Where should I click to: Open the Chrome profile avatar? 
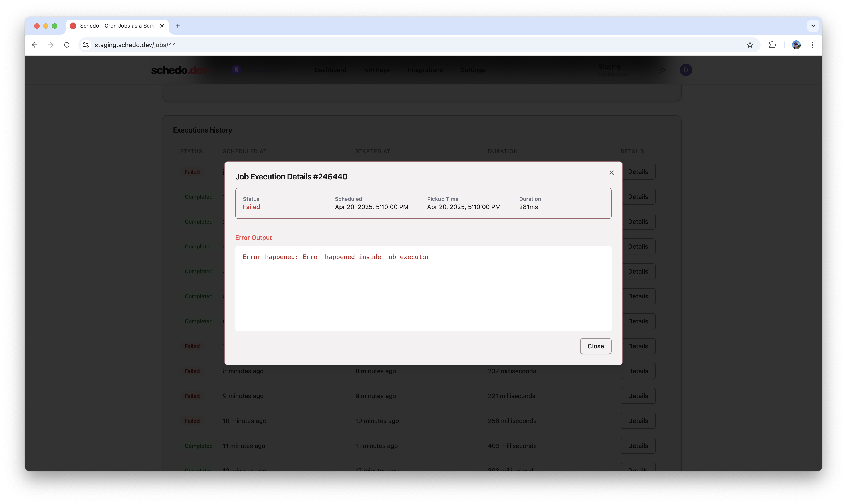click(x=796, y=45)
